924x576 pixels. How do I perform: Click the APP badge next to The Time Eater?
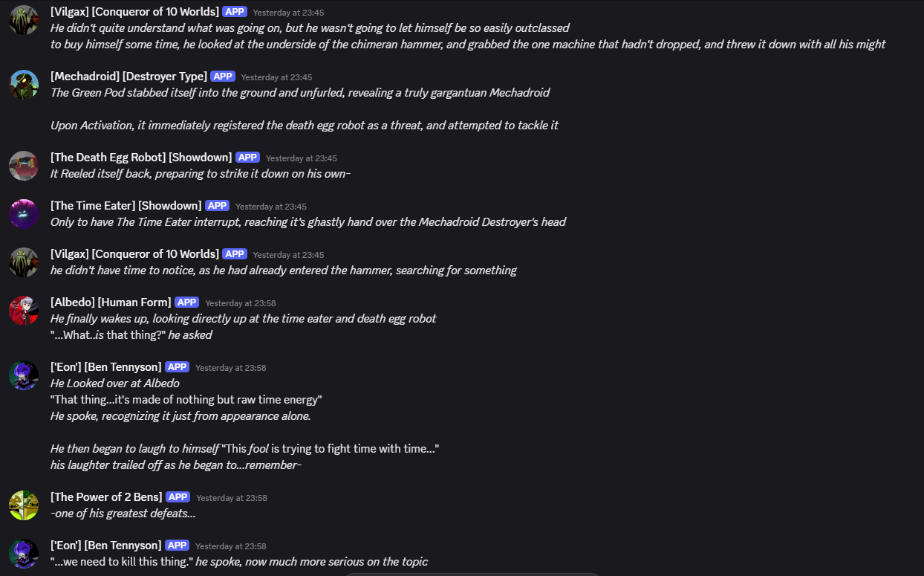(217, 206)
